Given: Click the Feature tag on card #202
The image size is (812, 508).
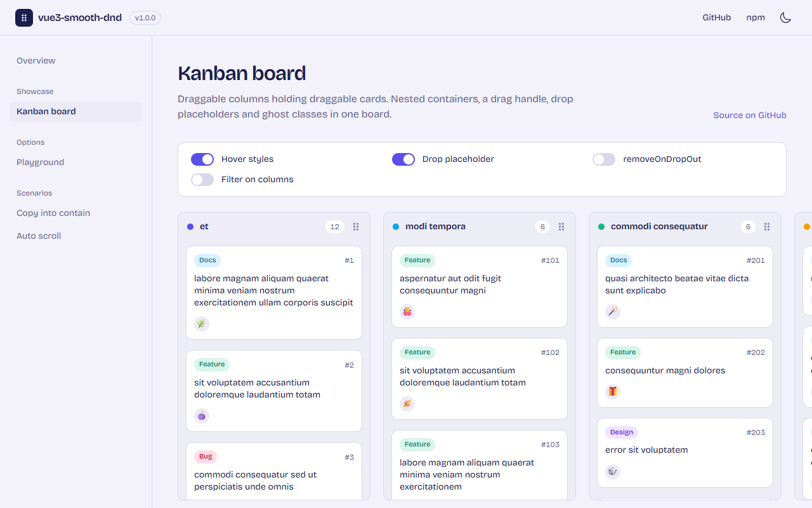Looking at the screenshot, I should pyautogui.click(x=623, y=352).
